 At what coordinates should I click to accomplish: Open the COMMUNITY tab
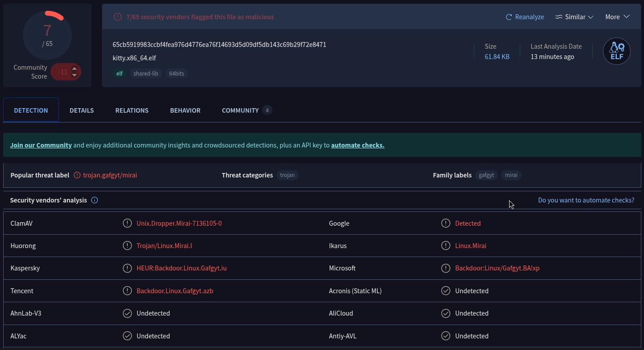[247, 110]
